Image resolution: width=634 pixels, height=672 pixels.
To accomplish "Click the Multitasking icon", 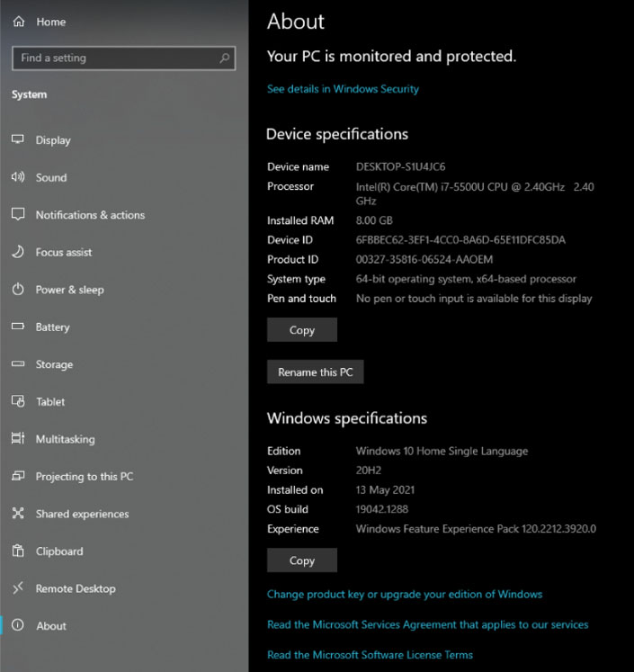I will pyautogui.click(x=18, y=438).
